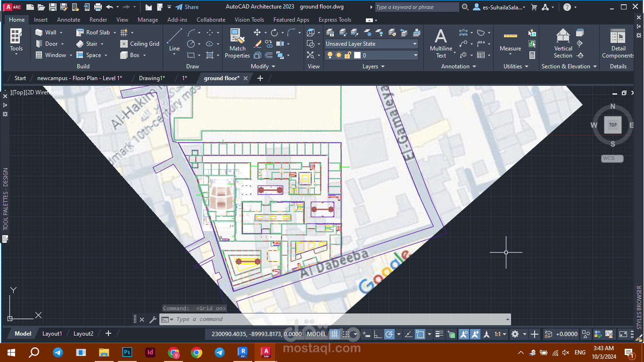Open the Multiline Text tool
644x362 pixels.
coord(441,43)
